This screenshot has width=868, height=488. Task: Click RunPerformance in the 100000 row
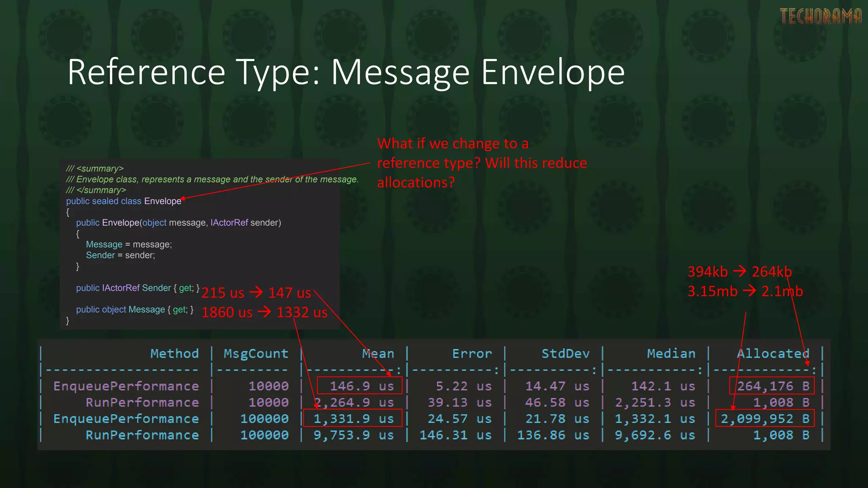click(x=142, y=435)
